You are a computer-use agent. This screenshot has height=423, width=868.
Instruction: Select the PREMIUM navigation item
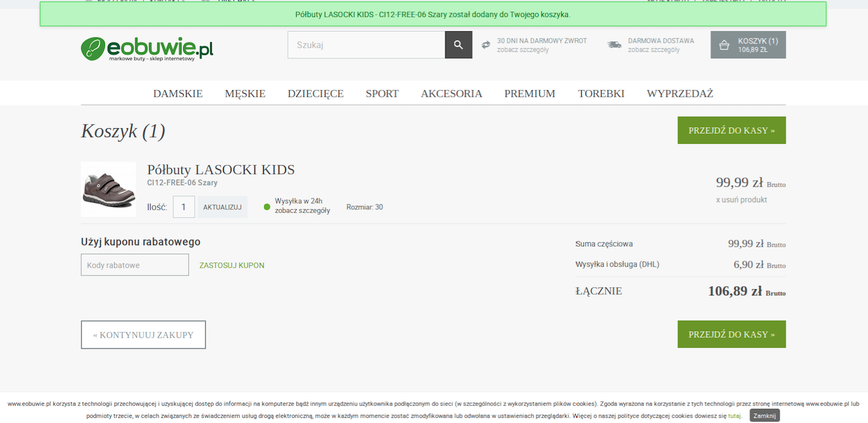(x=530, y=94)
